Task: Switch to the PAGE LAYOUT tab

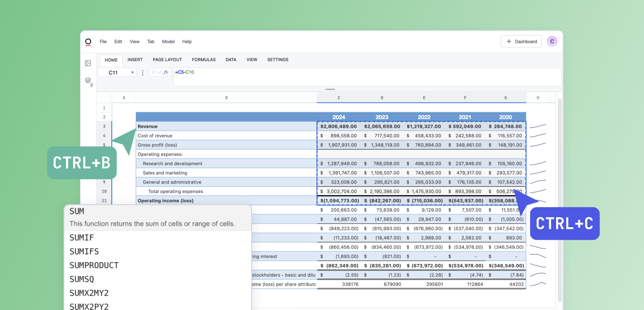Action: 167,60
